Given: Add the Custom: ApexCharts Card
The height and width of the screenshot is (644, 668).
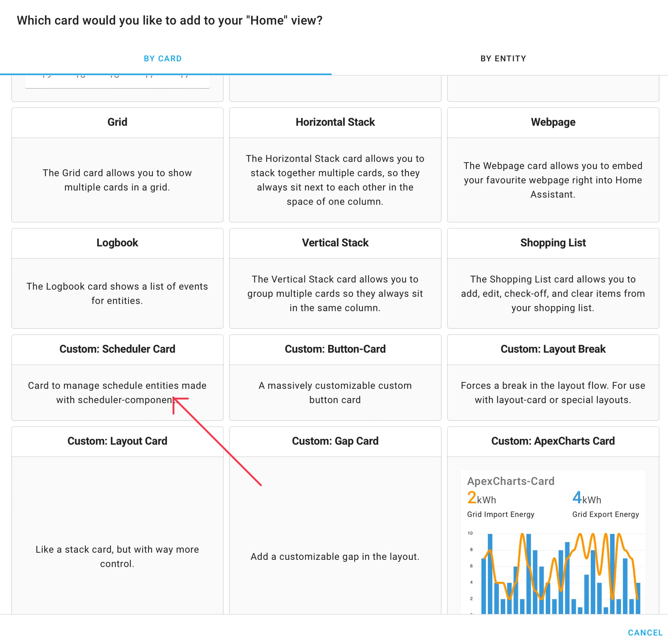Looking at the screenshot, I should [x=553, y=441].
